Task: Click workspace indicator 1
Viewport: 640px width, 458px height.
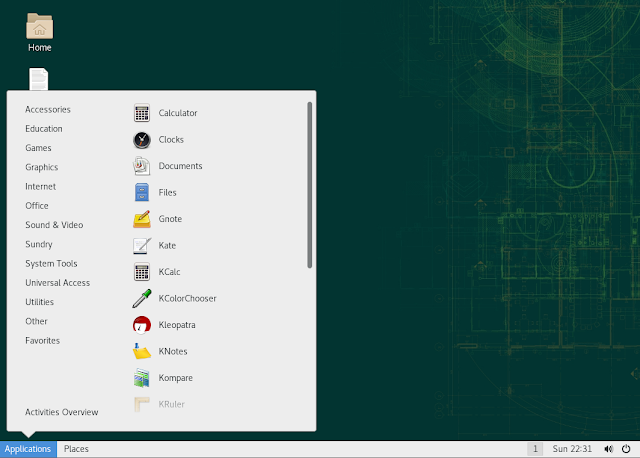Action: click(535, 449)
